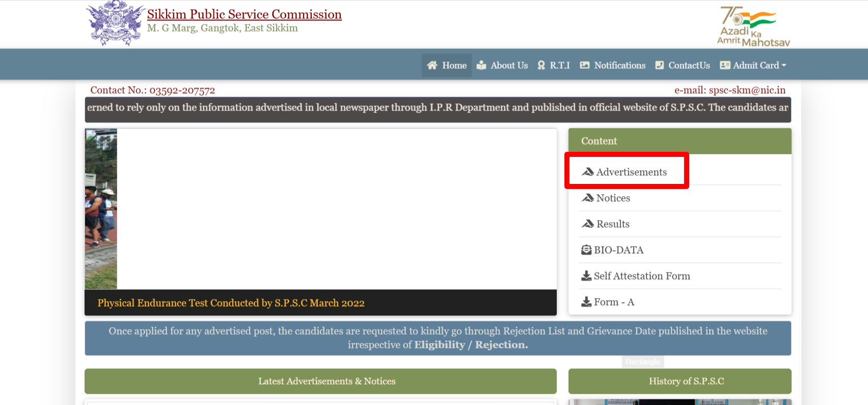Screen dimensions: 868x405
Task: Open the Results link
Action: coord(613,224)
